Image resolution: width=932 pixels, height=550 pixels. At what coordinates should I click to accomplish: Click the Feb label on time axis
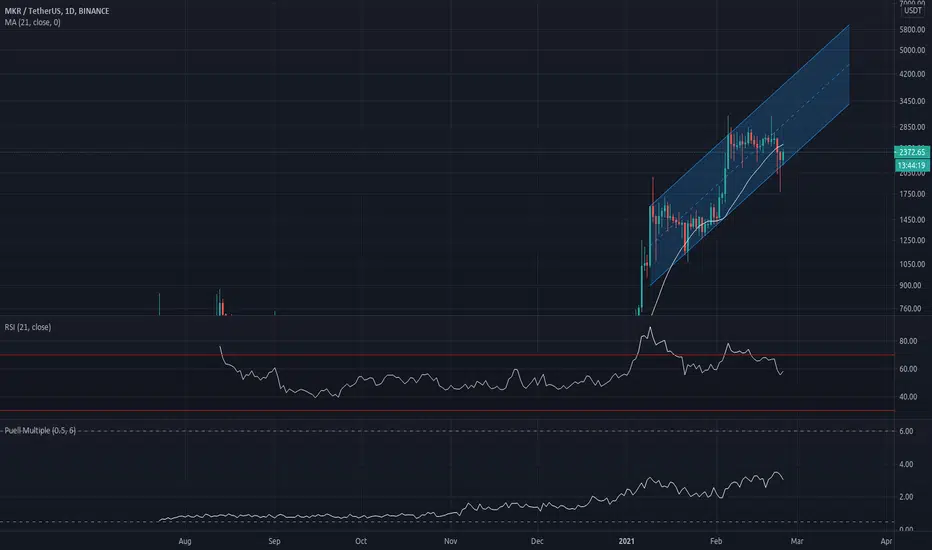tap(716, 541)
